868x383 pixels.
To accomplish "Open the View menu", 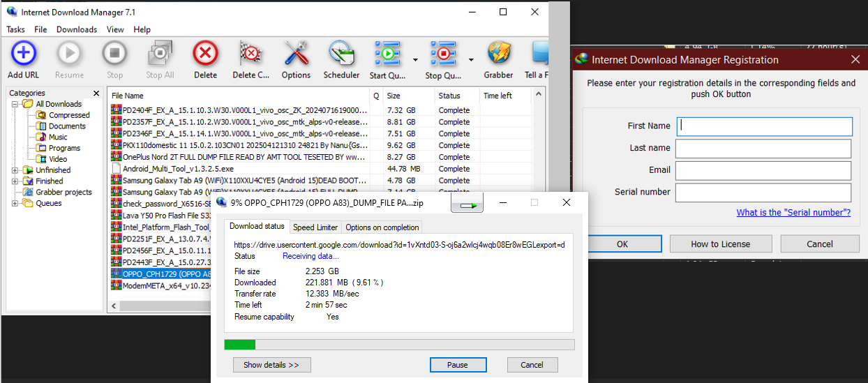I will tap(115, 29).
